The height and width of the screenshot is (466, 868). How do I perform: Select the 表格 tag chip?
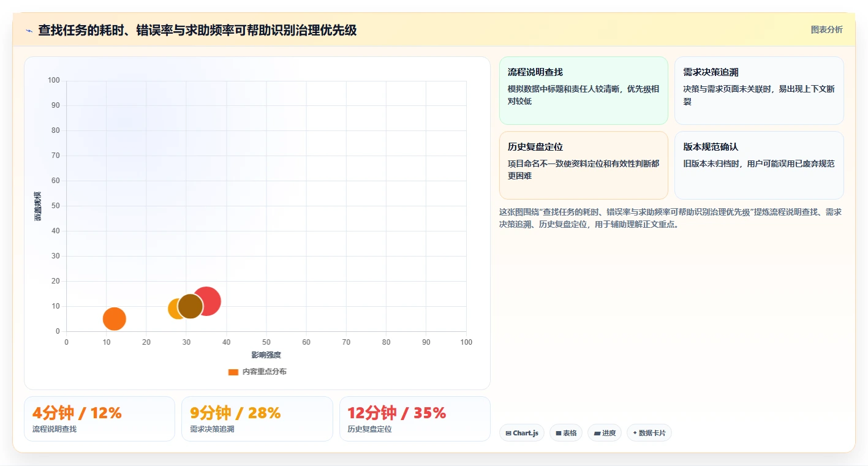pyautogui.click(x=566, y=433)
